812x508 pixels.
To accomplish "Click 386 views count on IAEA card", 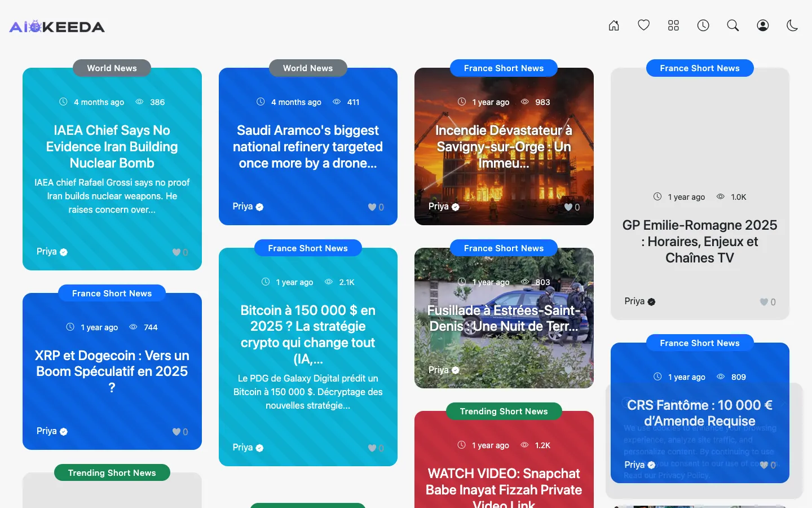I will (157, 102).
